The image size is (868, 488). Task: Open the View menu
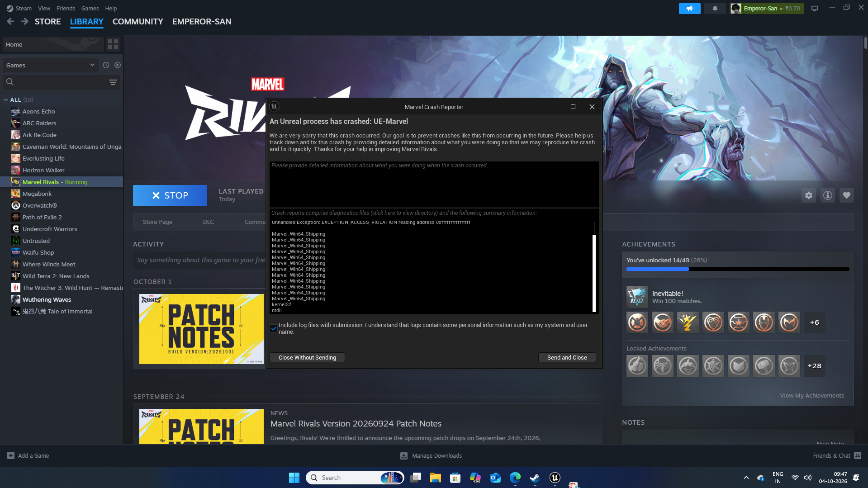[x=44, y=8]
